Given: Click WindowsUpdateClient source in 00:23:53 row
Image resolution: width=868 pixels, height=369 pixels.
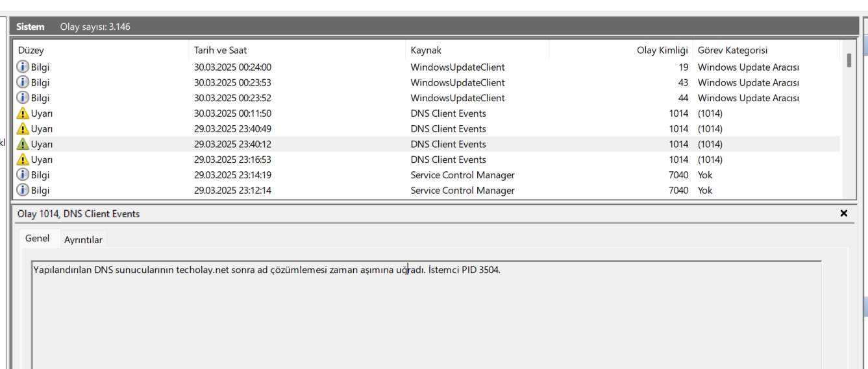Looking at the screenshot, I should 458,82.
